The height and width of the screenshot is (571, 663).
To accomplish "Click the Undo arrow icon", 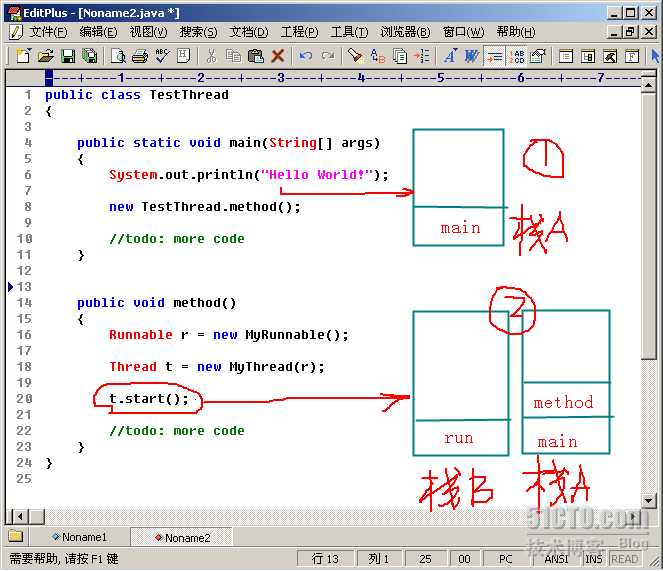I will [306, 56].
